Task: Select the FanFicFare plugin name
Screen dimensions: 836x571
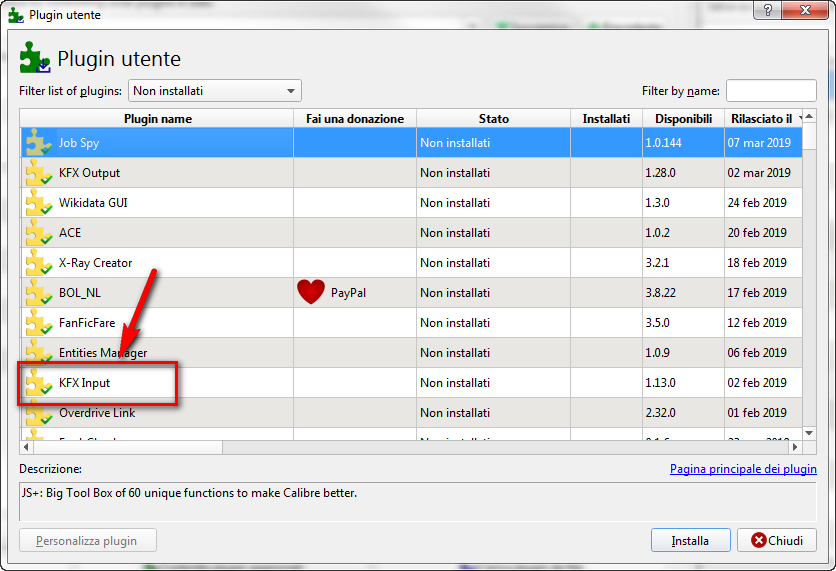Action: click(x=87, y=323)
